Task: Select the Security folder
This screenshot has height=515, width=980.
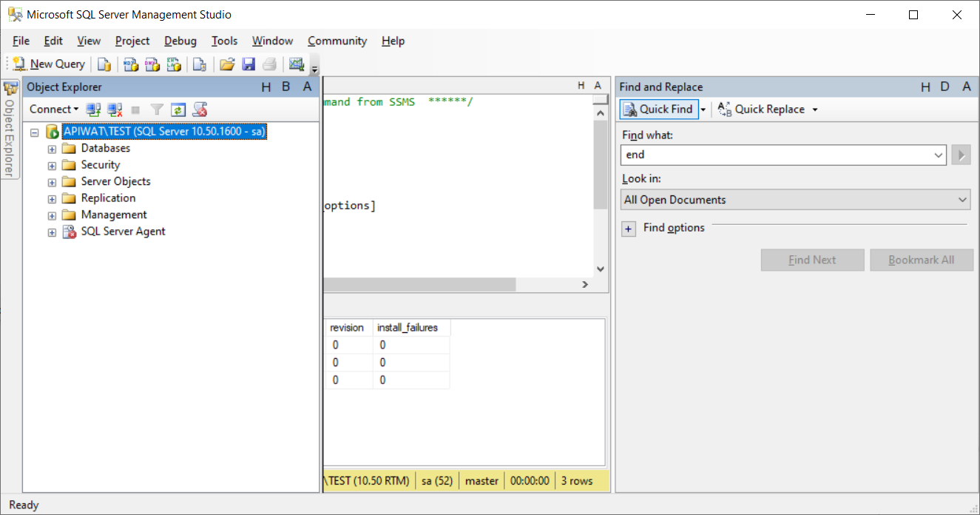Action: 100,165
